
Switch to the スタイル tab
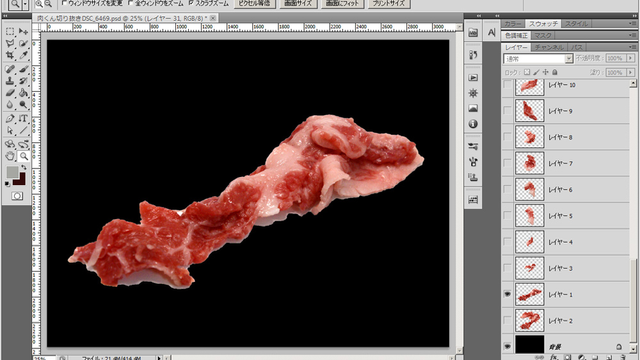coord(576,24)
